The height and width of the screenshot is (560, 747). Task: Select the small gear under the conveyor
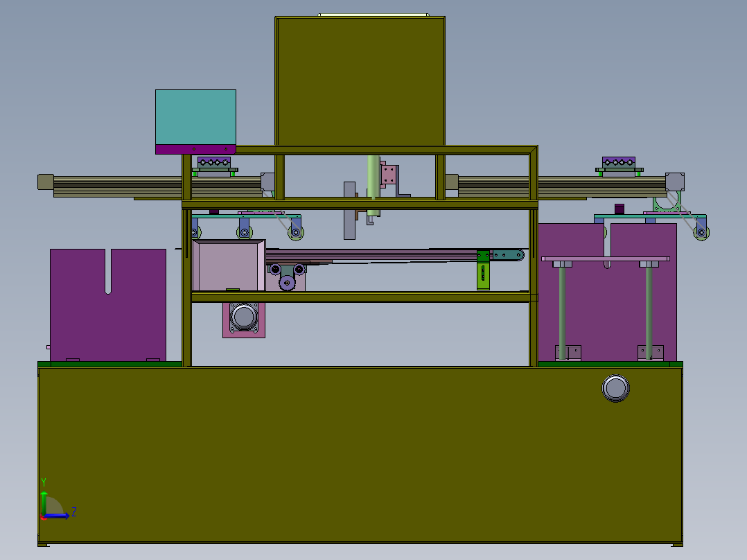[x=287, y=283]
